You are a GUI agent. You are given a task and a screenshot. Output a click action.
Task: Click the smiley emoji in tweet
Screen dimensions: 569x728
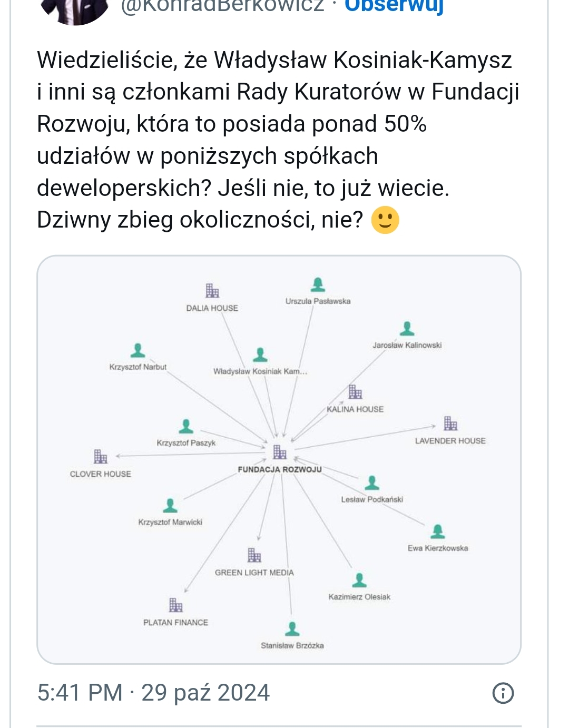[x=385, y=220]
